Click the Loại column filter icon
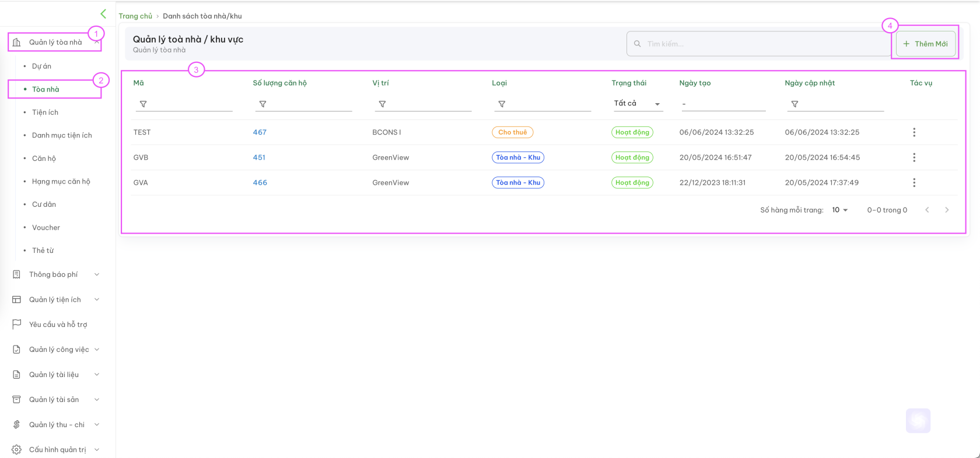Viewport: 980px width, 458px height. tap(502, 104)
